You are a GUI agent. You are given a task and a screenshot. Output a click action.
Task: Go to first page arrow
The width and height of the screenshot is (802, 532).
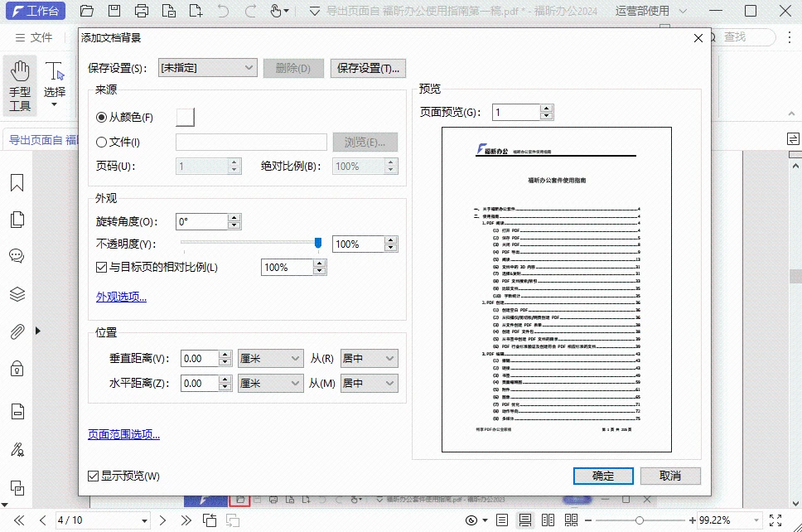(19, 520)
